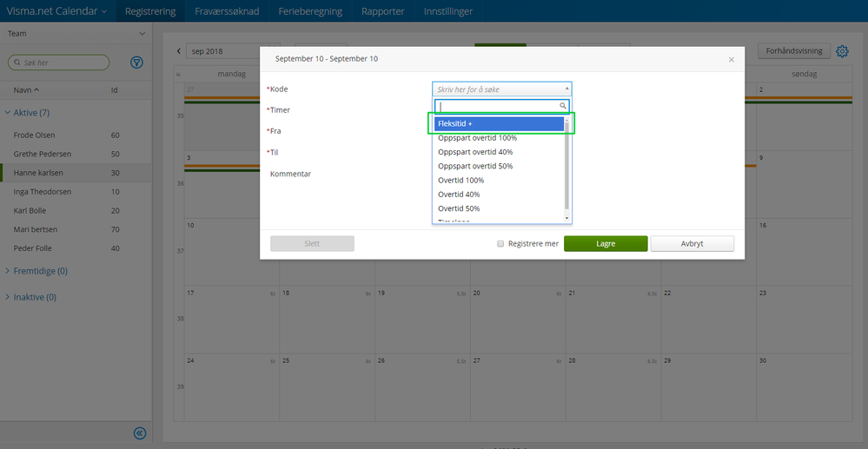Close the September 10 dialog
Screen dimensions: 868x449
click(732, 59)
